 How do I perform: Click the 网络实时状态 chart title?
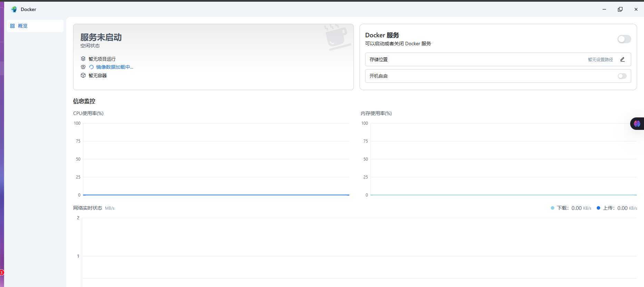pyautogui.click(x=88, y=208)
